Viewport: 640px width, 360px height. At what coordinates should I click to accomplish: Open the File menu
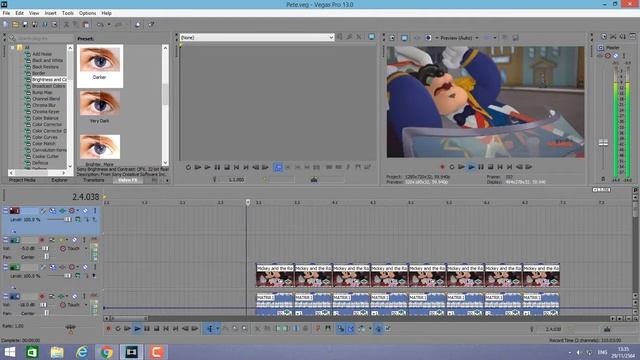coord(7,13)
